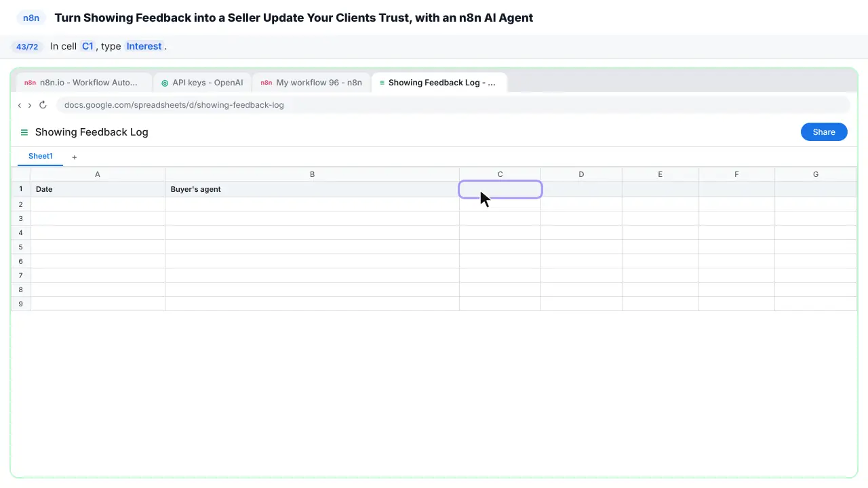Image resolution: width=868 pixels, height=488 pixels.
Task: Switch to the My workflow 96 - n8n tab
Action: tap(312, 83)
